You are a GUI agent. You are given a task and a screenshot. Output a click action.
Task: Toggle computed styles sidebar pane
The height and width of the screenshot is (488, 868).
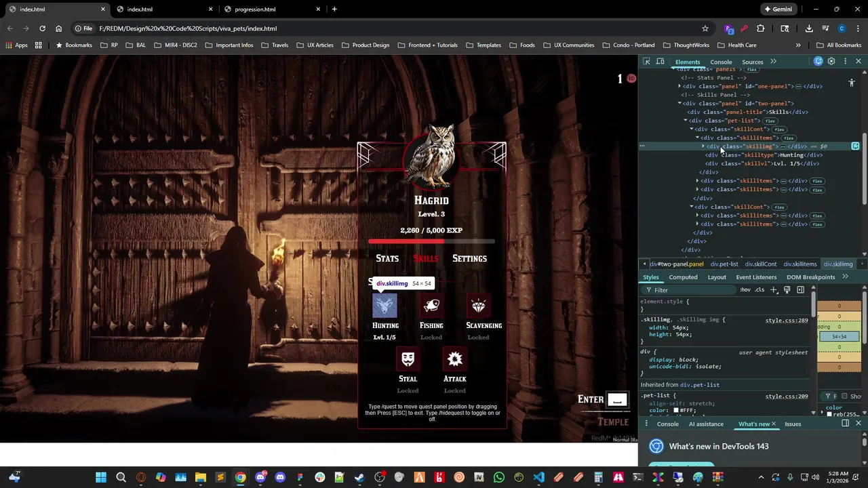point(800,290)
